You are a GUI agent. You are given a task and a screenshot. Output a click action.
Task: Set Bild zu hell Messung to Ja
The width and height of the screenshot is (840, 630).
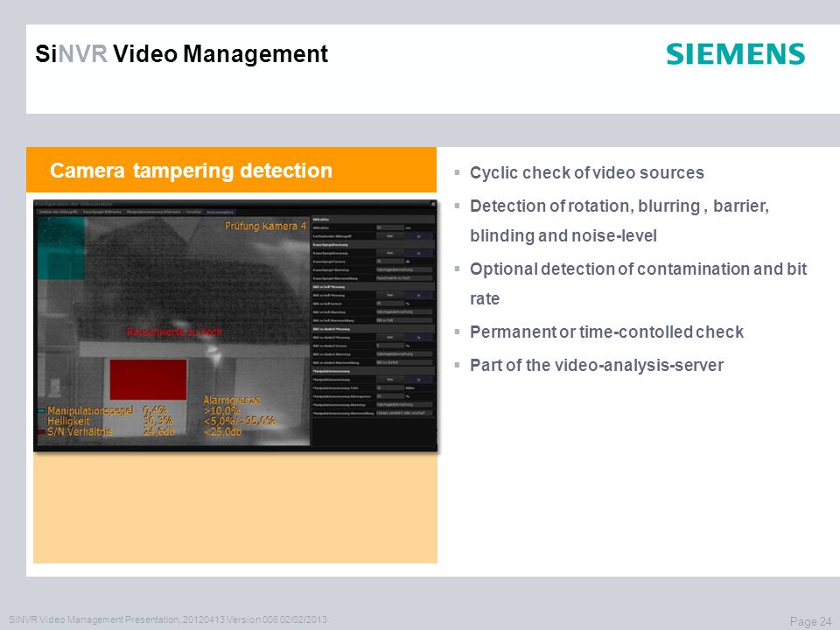pyautogui.click(x=419, y=295)
